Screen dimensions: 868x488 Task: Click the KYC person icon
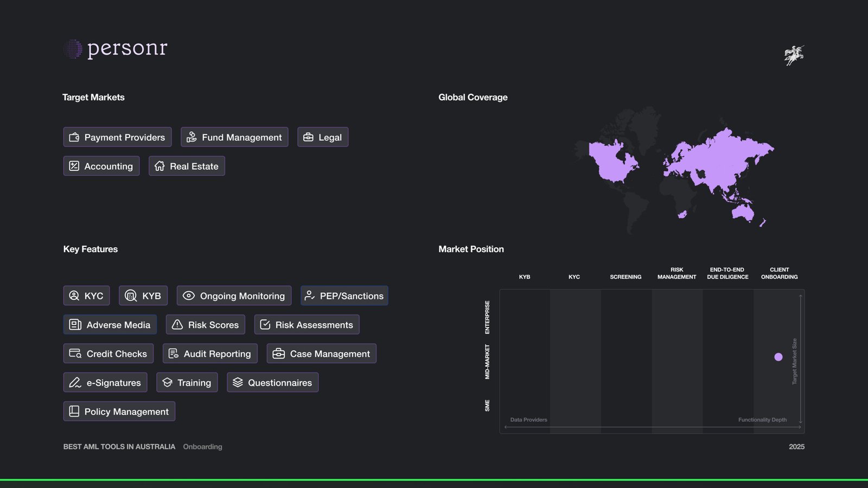point(74,296)
